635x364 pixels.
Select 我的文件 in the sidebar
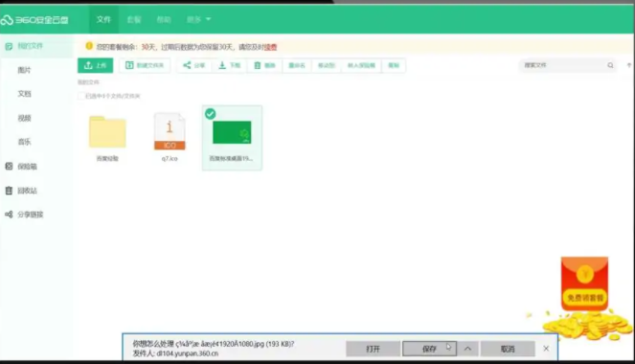tap(30, 46)
